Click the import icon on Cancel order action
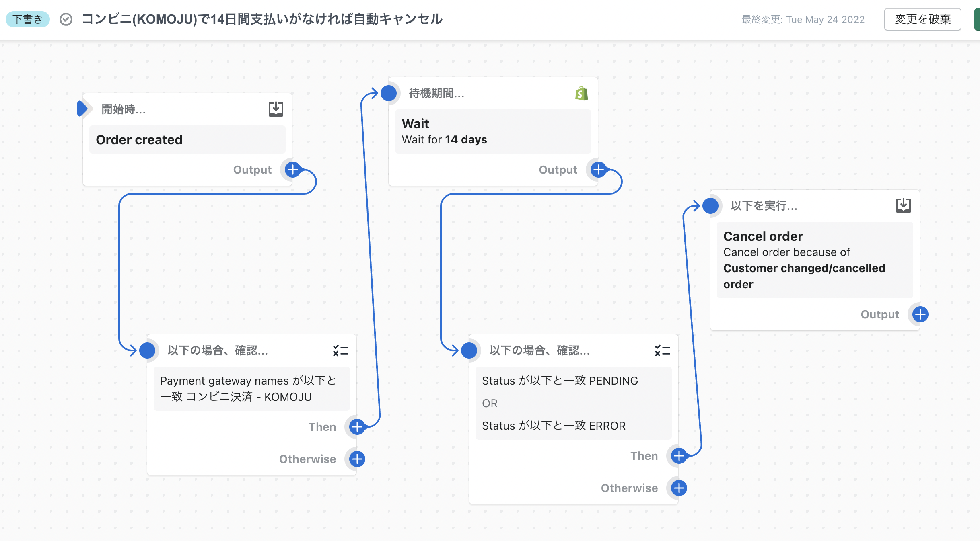Viewport: 980px width, 541px height. [903, 205]
